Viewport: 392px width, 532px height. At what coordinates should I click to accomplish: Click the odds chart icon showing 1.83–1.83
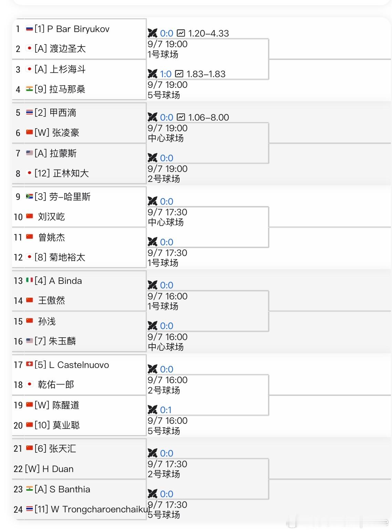[179, 74]
